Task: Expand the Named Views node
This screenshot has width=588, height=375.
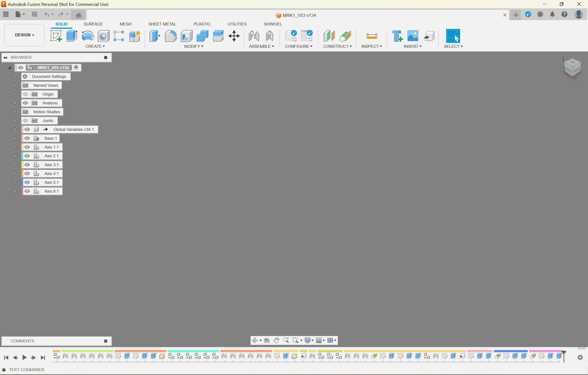Action: [x=16, y=85]
